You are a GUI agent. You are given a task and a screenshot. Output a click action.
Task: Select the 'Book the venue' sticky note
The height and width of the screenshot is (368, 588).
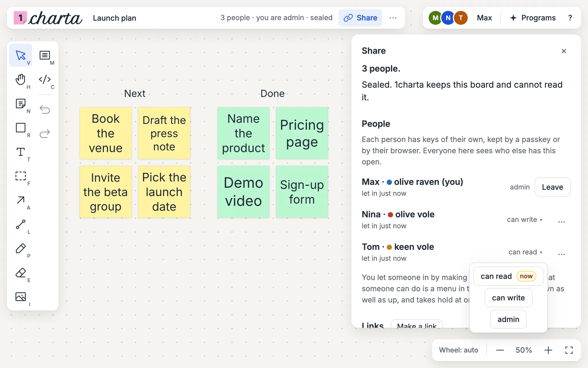(x=106, y=133)
